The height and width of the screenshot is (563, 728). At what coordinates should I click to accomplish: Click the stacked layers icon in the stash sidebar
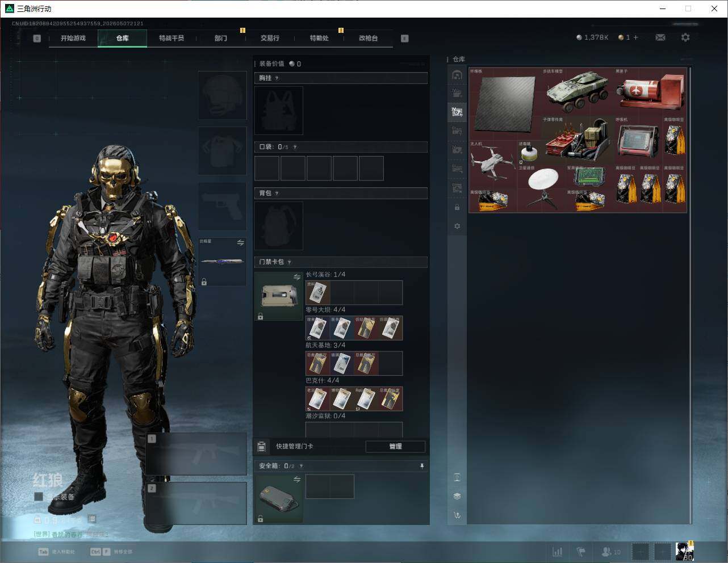457,496
